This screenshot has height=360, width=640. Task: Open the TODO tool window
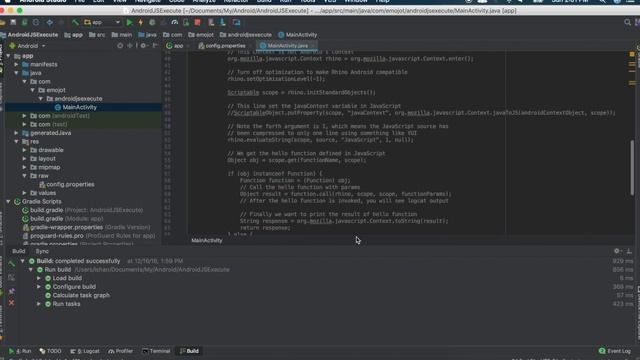(51, 351)
